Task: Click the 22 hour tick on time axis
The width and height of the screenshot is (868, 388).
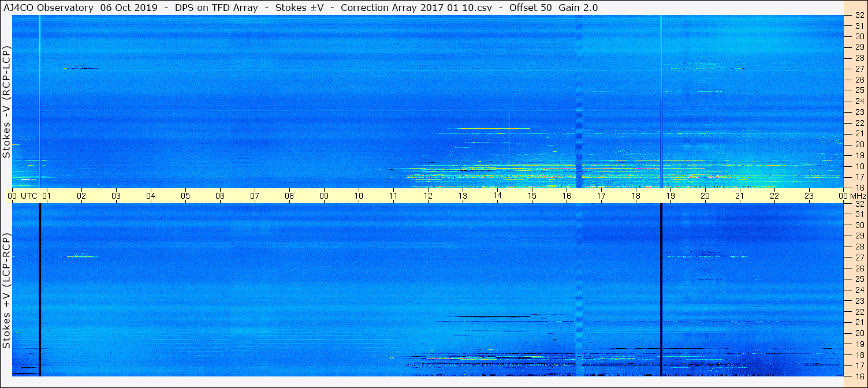Action: click(774, 196)
